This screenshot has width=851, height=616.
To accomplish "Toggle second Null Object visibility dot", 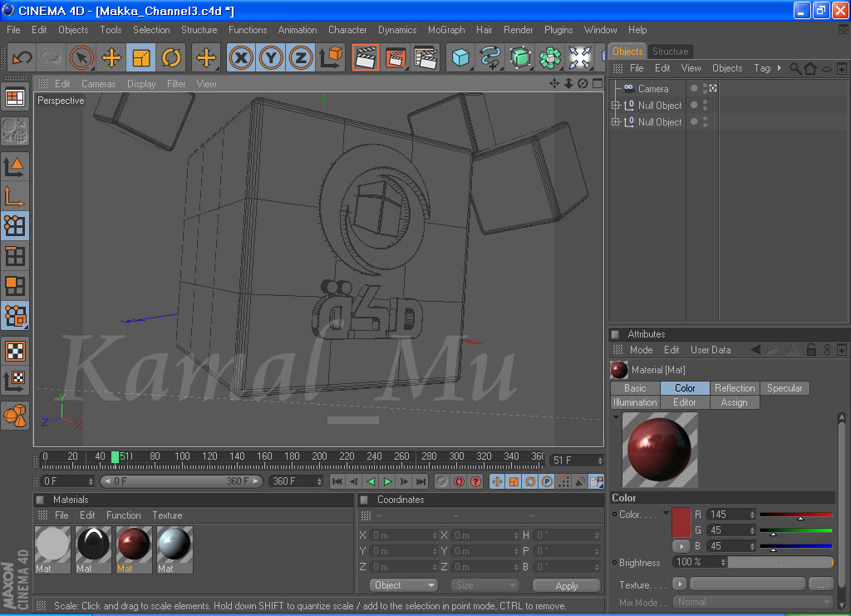I will 694,122.
